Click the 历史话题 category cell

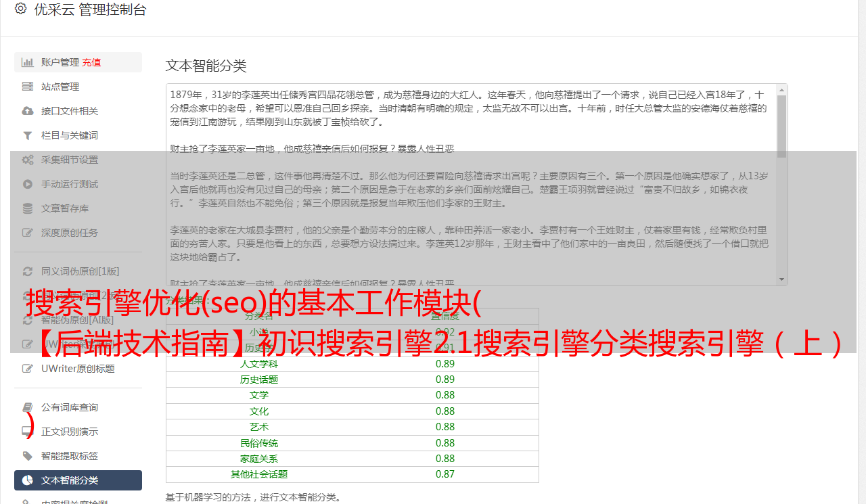pos(259,380)
